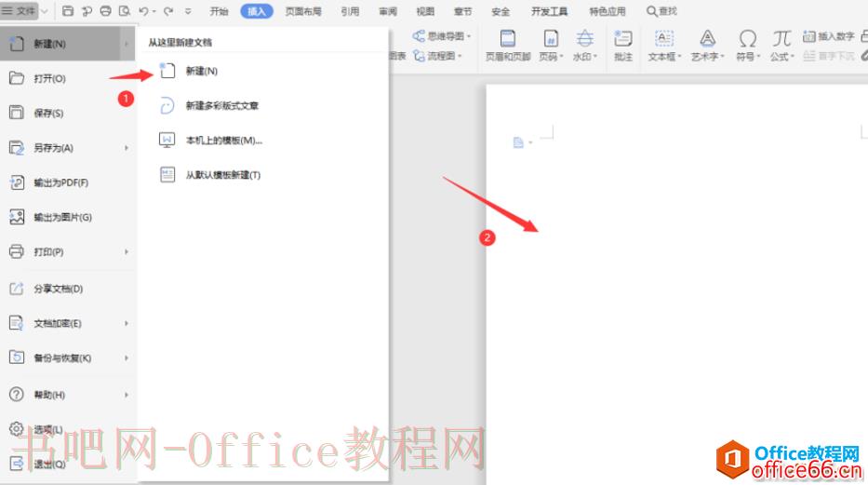Switch to the 引用 tab
The image size is (868, 485).
350,11
